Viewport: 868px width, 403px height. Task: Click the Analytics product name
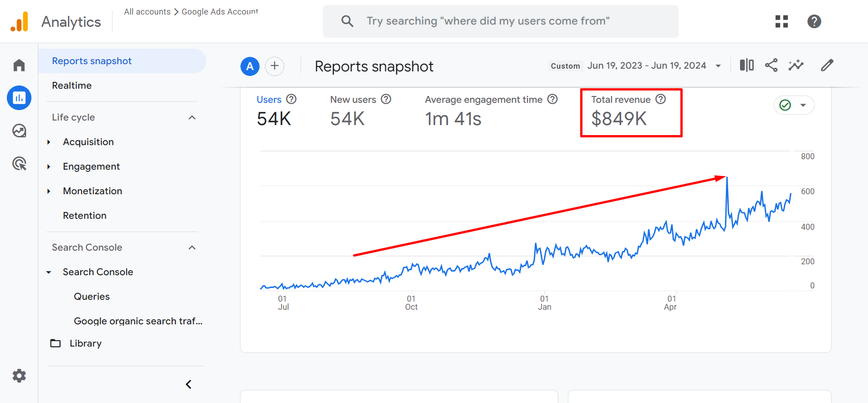(71, 22)
